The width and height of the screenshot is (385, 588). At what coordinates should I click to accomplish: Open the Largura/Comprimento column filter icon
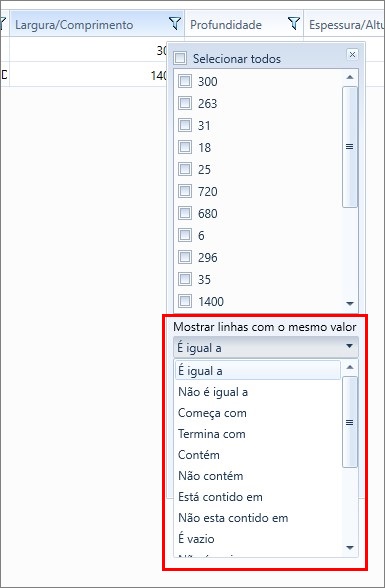click(175, 24)
